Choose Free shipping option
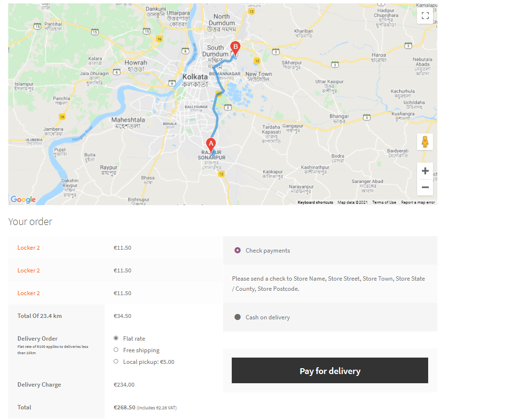Viewport: 523px width, 420px height. 116,350
